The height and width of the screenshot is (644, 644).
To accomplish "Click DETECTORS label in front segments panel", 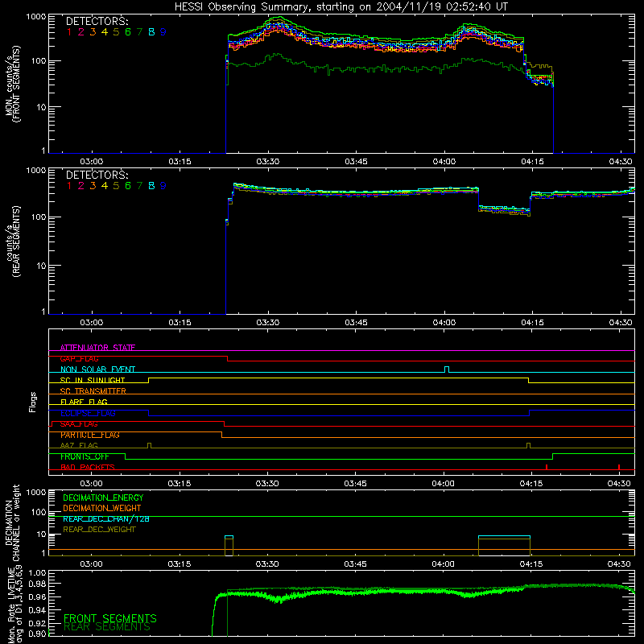I will [97, 21].
